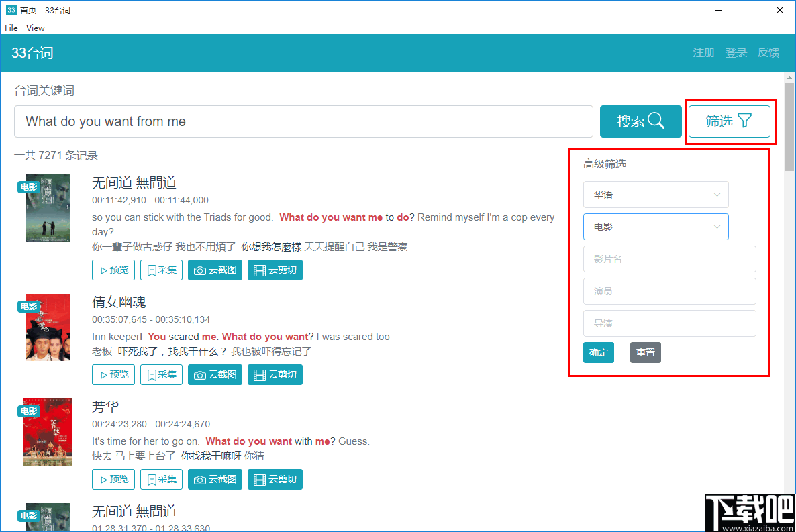Maximize the 33台词 window
This screenshot has width=796, height=532.
tap(749, 10)
